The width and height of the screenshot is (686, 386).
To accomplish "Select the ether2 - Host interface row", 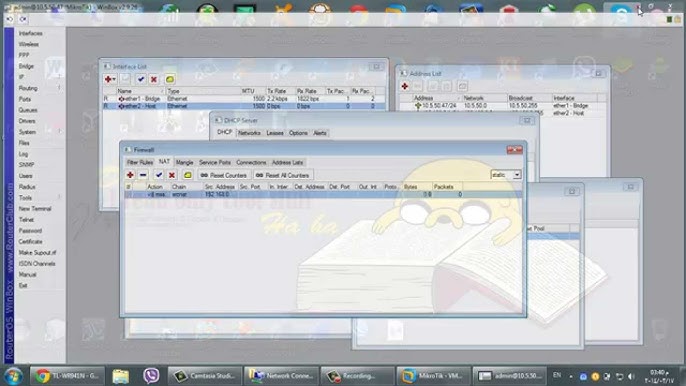I will (244, 106).
